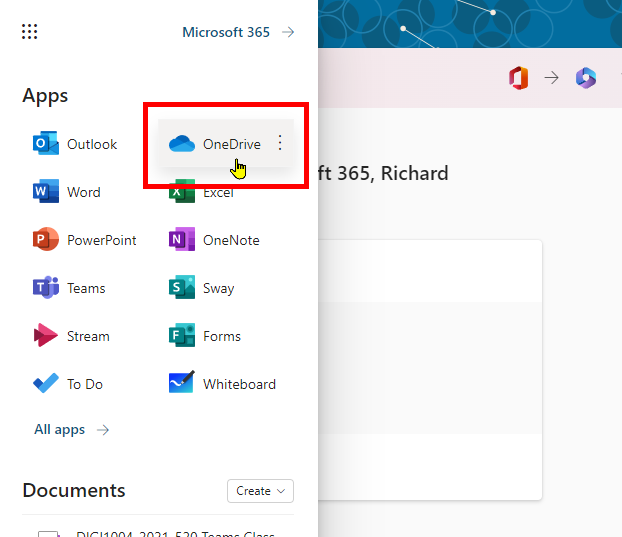Open To Do app
The image size is (622, 537).
coord(67,384)
